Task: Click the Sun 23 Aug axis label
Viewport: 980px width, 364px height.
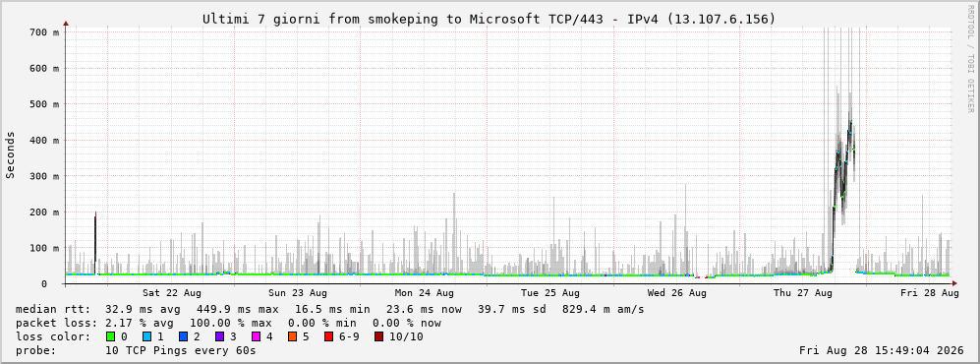Action: tap(298, 293)
